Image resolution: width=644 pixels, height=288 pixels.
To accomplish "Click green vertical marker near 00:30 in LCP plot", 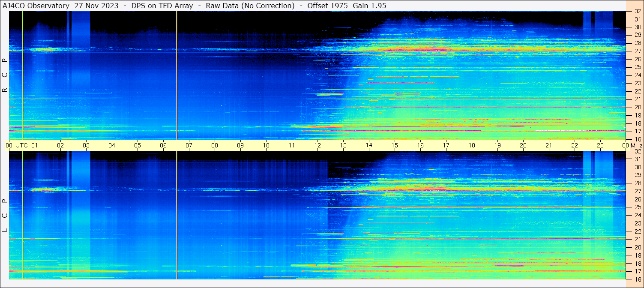I will tap(22, 214).
